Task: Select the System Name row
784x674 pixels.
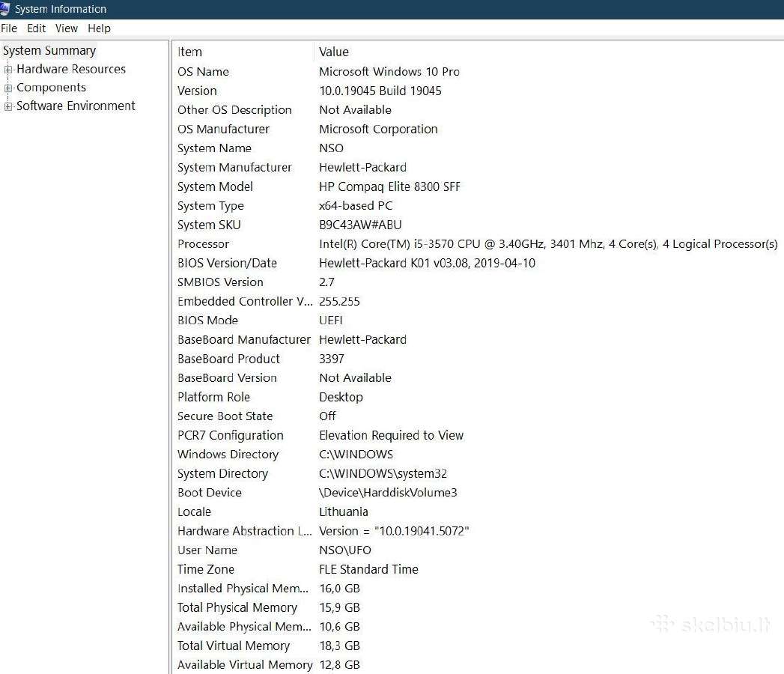Action: point(214,148)
